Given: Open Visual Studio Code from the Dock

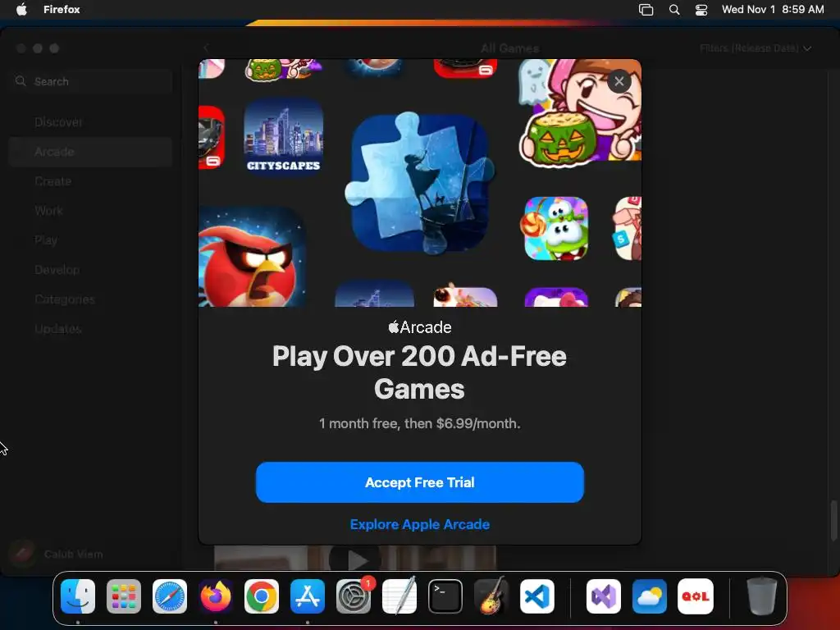Looking at the screenshot, I should [x=537, y=596].
